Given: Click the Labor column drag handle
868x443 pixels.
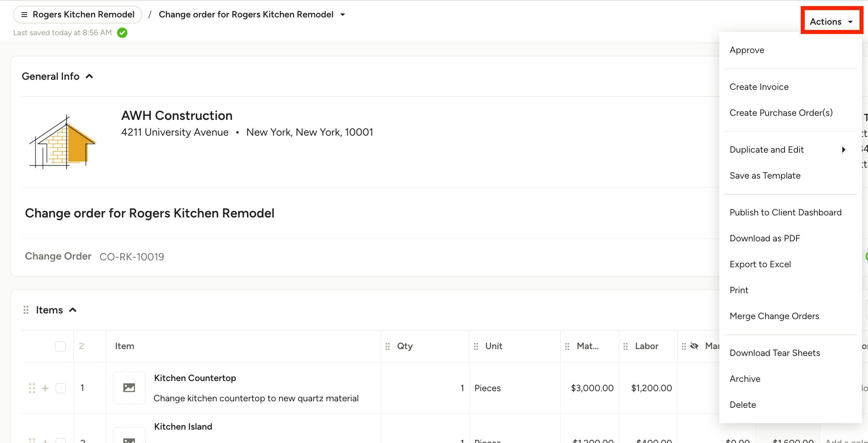Looking at the screenshot, I should pos(626,347).
